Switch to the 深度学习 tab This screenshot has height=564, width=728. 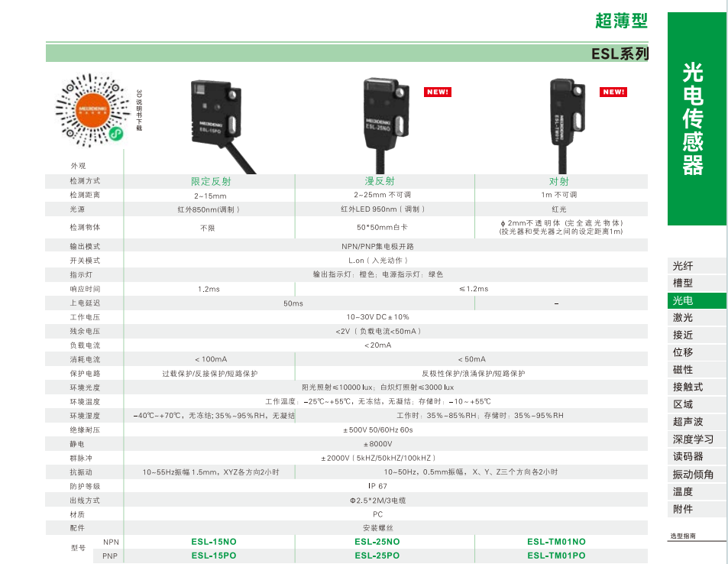click(693, 439)
